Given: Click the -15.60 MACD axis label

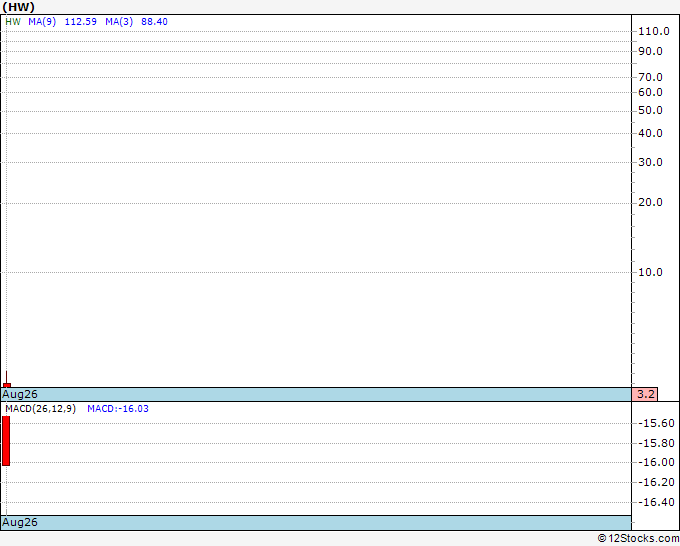Looking at the screenshot, I should tap(657, 423).
